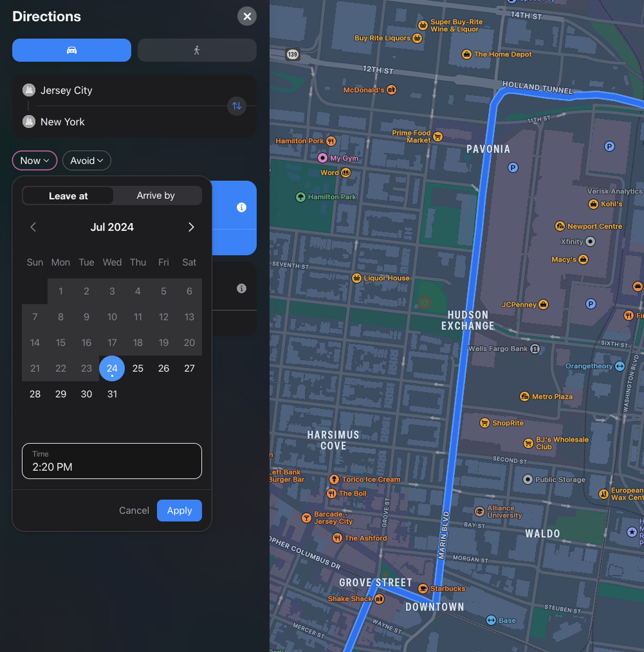
Task: Cancel the date and time picker
Action: tap(134, 511)
